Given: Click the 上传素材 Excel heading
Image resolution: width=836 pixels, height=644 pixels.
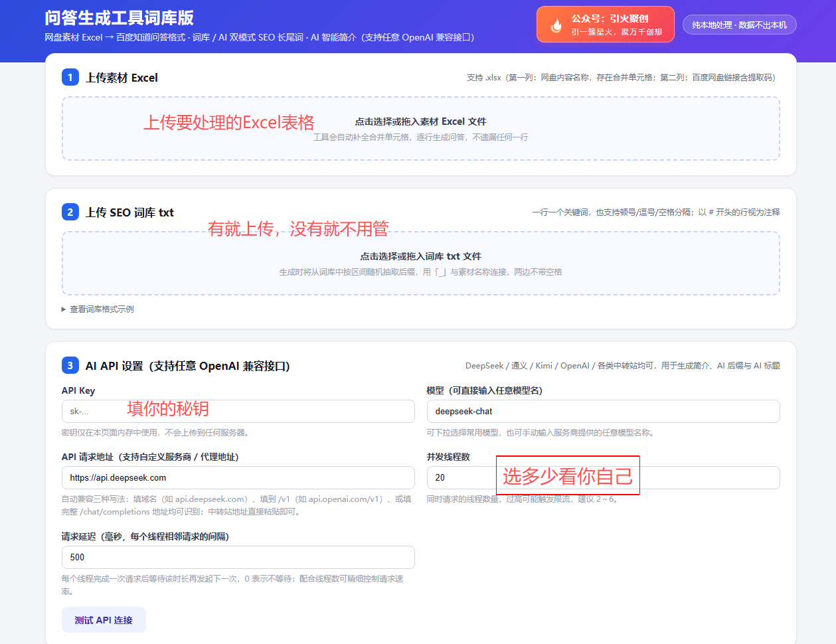Looking at the screenshot, I should (122, 78).
